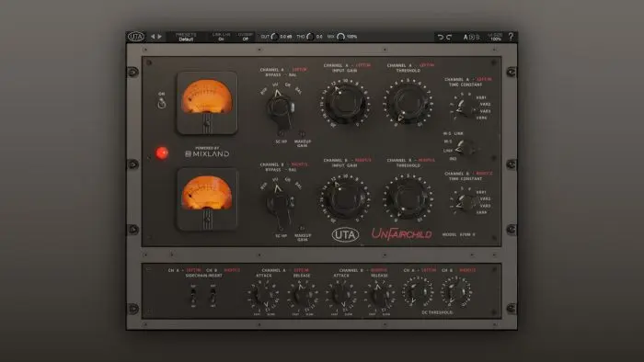Open the Presets Default dropdown
This screenshot has width=644, height=362.
pos(186,37)
